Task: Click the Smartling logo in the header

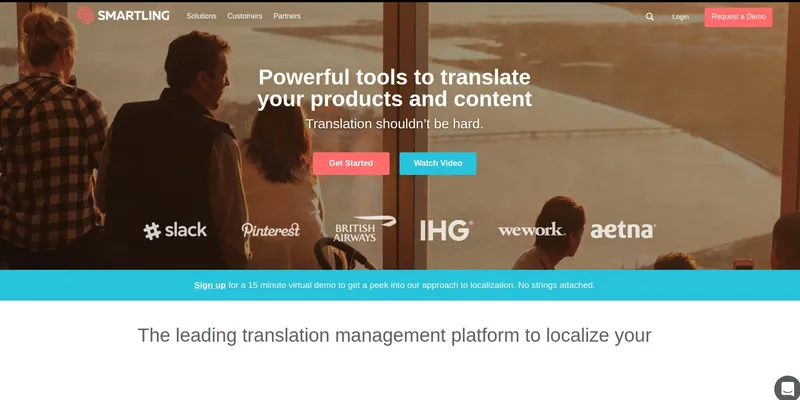Action: click(x=123, y=15)
